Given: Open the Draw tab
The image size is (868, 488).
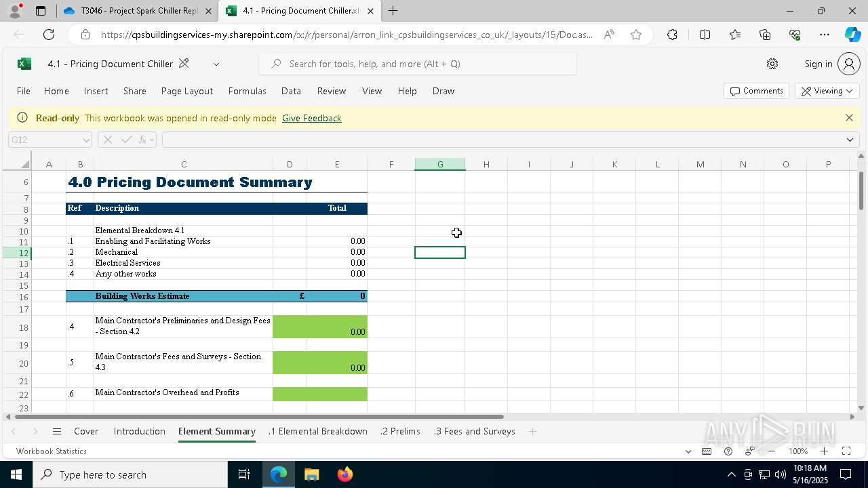Looking at the screenshot, I should [x=443, y=91].
